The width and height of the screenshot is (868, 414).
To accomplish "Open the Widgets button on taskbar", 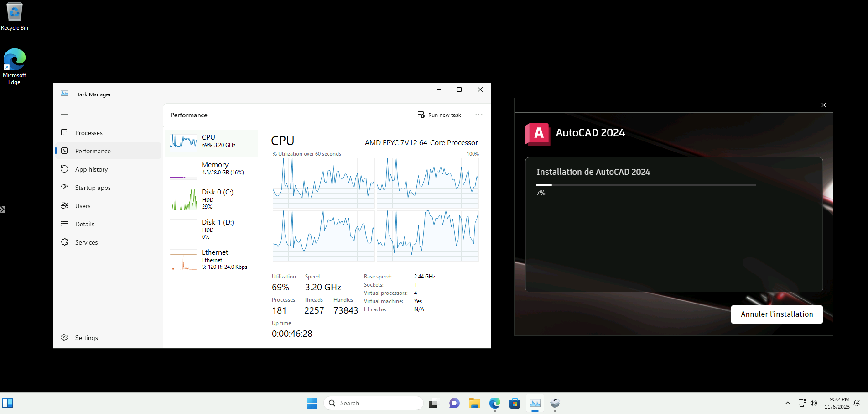I will (7, 403).
